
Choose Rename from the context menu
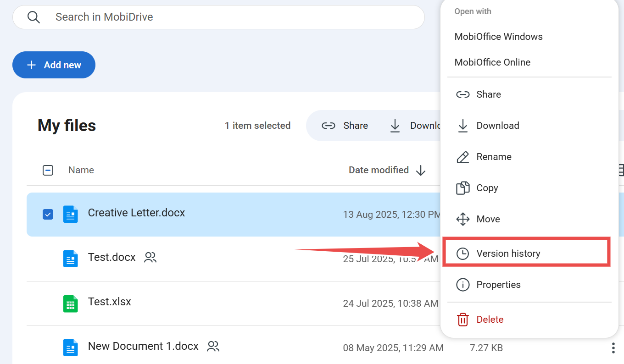pos(529,157)
